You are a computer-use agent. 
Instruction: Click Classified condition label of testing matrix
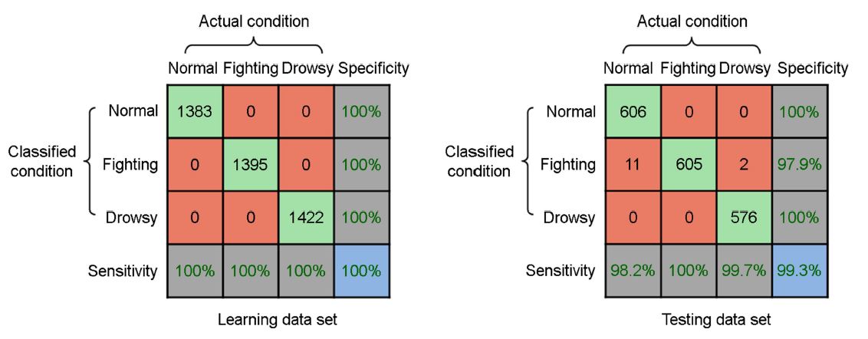point(480,160)
